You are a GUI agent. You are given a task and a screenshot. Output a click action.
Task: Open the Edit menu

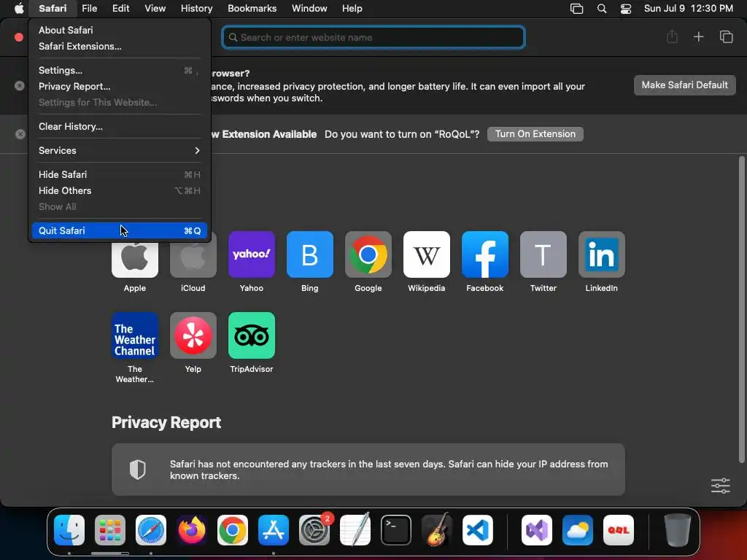tap(120, 8)
